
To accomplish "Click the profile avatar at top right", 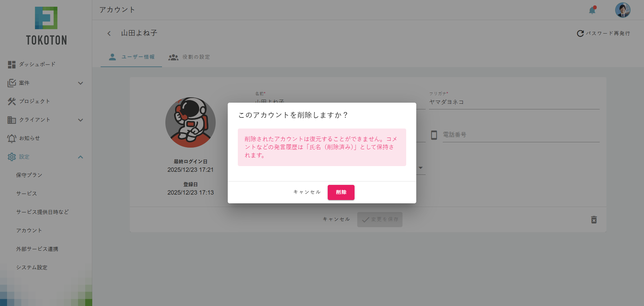I will (x=623, y=10).
